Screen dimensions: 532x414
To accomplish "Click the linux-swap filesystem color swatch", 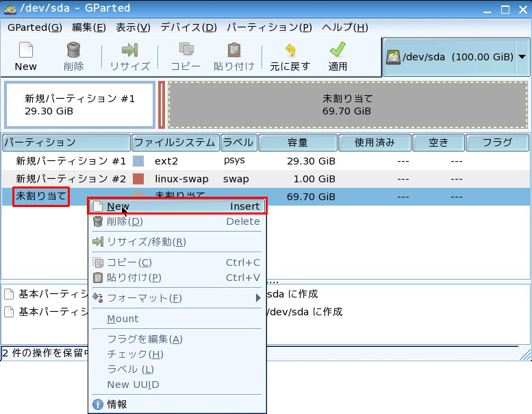I will coord(138,179).
